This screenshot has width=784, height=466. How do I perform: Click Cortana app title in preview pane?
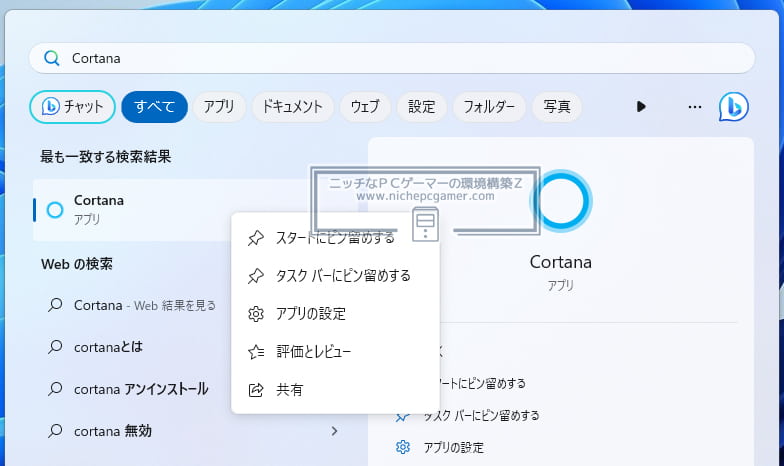tap(560, 262)
